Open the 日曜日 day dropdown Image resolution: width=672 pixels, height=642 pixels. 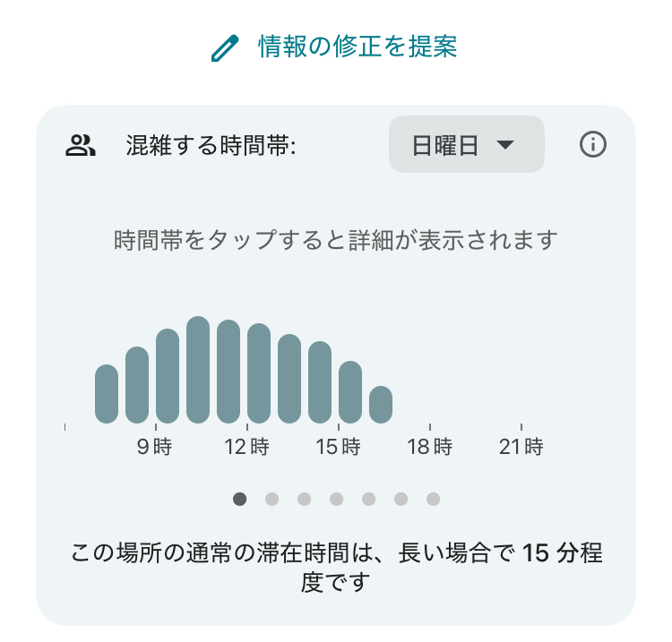tap(466, 145)
